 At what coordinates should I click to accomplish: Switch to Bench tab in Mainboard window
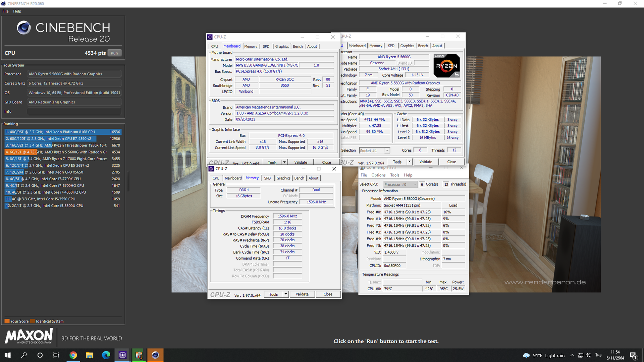298,46
